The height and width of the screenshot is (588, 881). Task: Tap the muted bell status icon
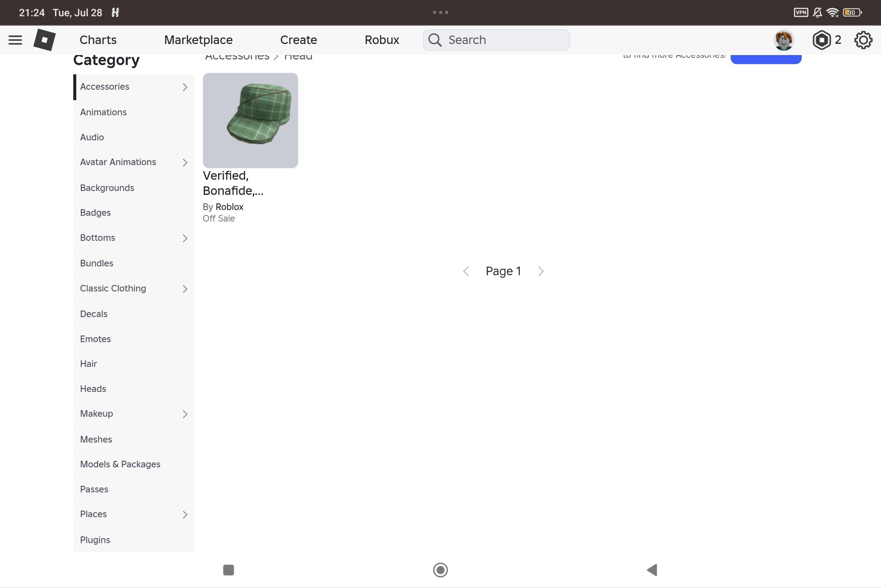[818, 12]
